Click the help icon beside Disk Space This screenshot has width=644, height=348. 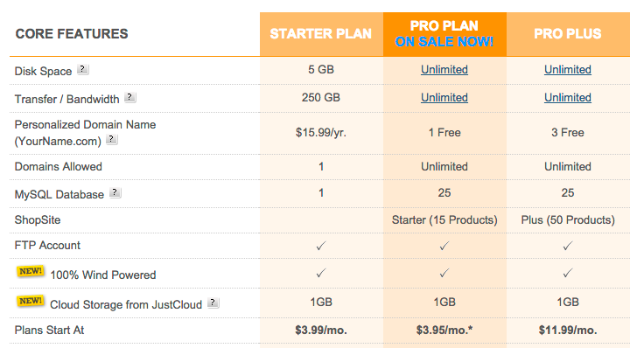click(83, 69)
